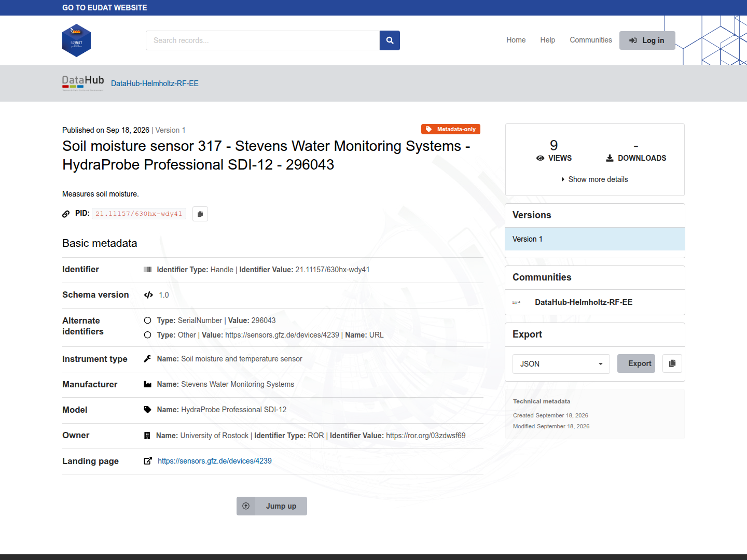This screenshot has height=560, width=747.
Task: Click the small DataHub logo in Communities panel
Action: pyautogui.click(x=517, y=302)
